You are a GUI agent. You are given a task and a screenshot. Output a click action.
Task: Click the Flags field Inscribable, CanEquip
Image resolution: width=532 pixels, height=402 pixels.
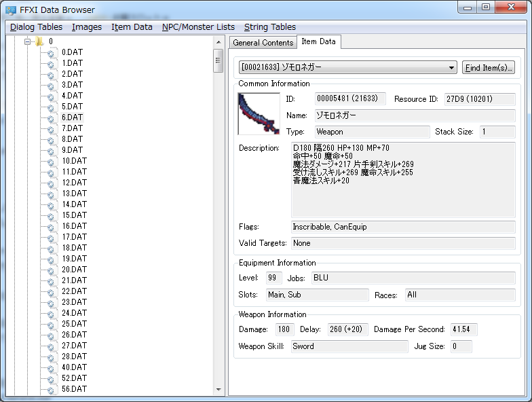(403, 227)
